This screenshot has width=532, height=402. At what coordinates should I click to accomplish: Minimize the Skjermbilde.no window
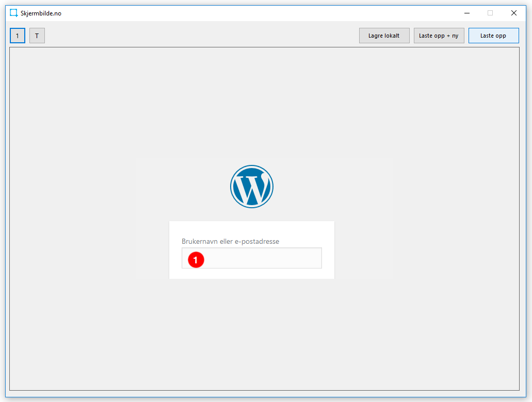tap(466, 13)
